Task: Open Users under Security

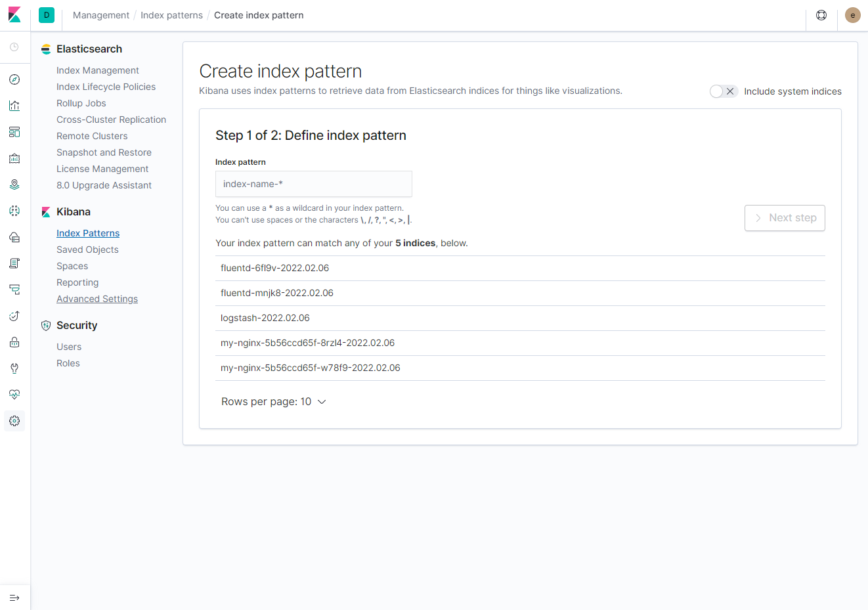Action: coord(69,347)
